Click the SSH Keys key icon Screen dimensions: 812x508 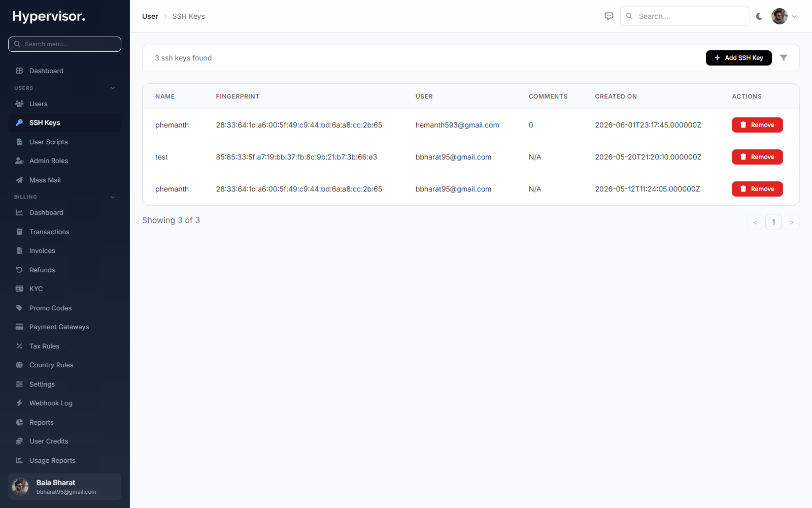(x=19, y=123)
